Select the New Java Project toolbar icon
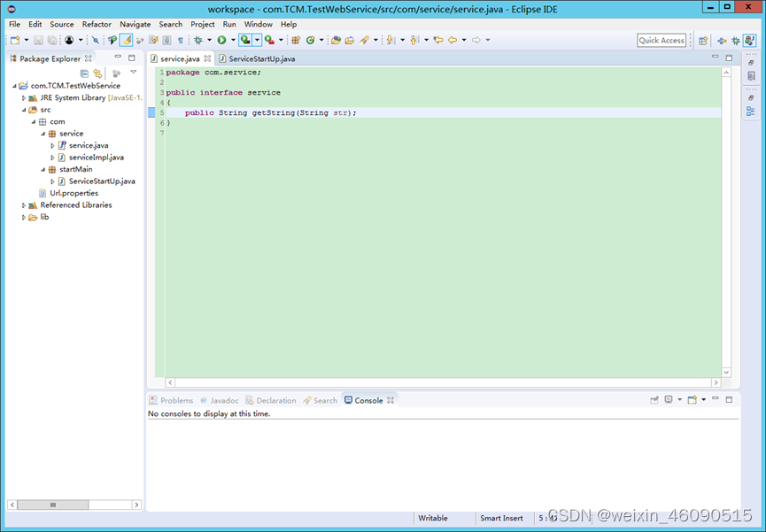Viewport: 766px width, 532px height. pos(295,40)
